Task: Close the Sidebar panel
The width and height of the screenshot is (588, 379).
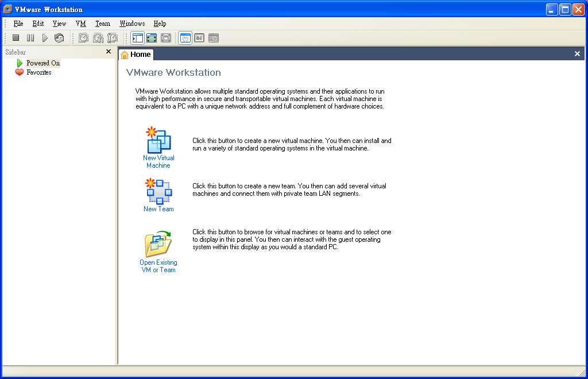Action: 109,51
